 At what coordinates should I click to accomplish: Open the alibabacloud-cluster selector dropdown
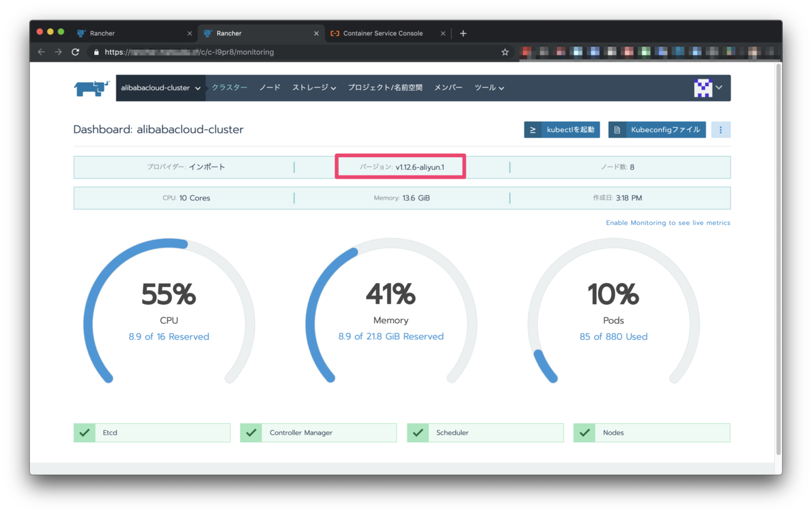click(x=161, y=88)
